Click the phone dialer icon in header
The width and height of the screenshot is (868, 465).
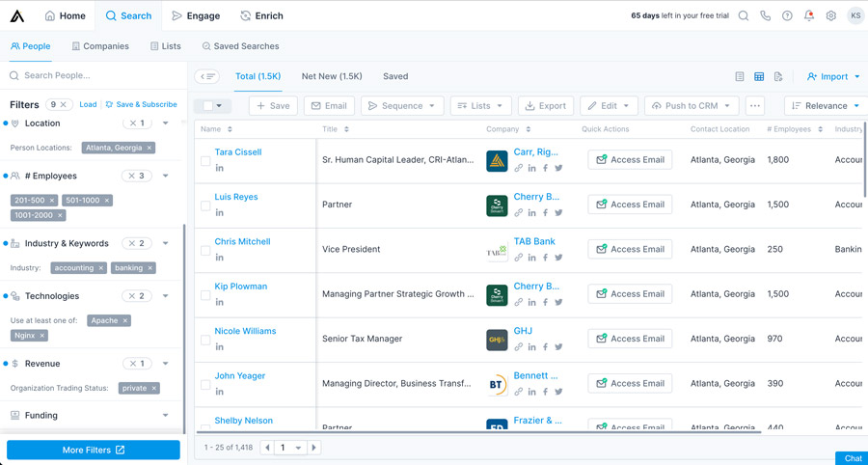click(765, 16)
